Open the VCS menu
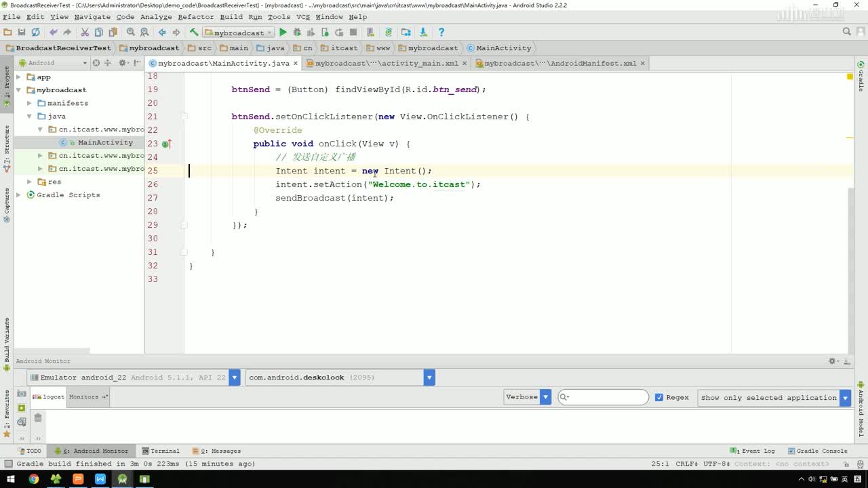 302,17
